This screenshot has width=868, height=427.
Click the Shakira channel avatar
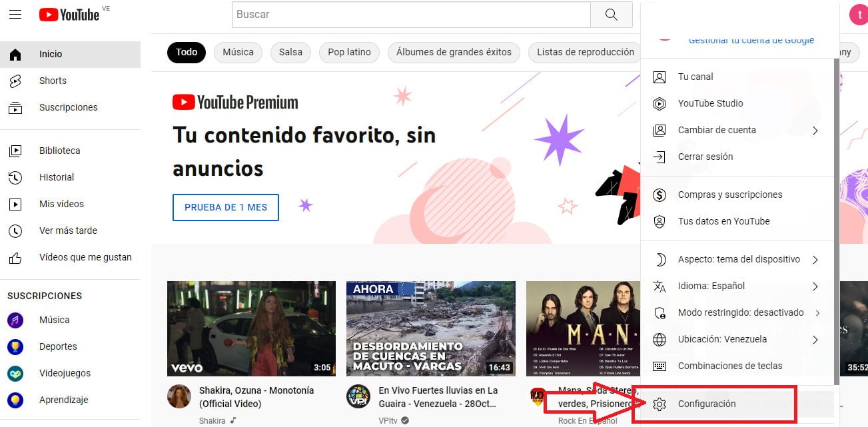(x=179, y=396)
